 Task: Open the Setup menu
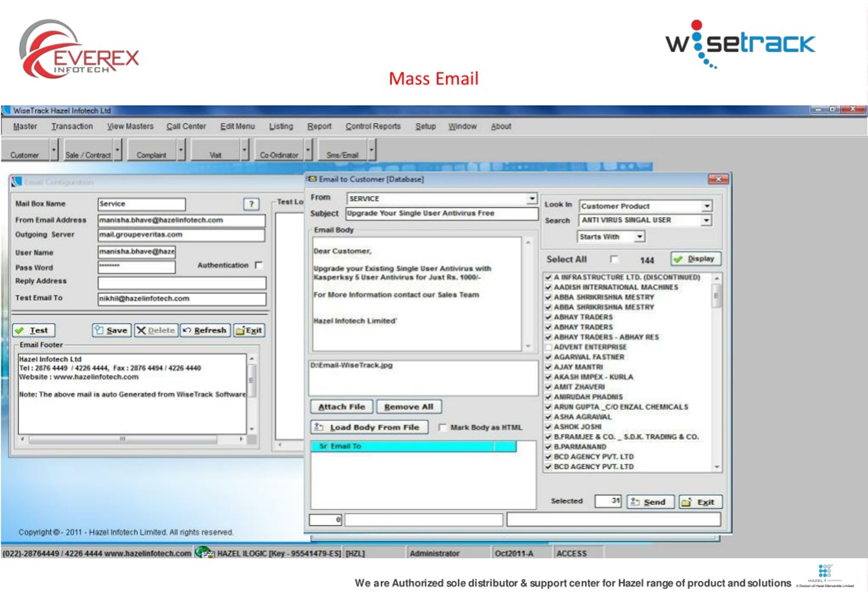(426, 126)
